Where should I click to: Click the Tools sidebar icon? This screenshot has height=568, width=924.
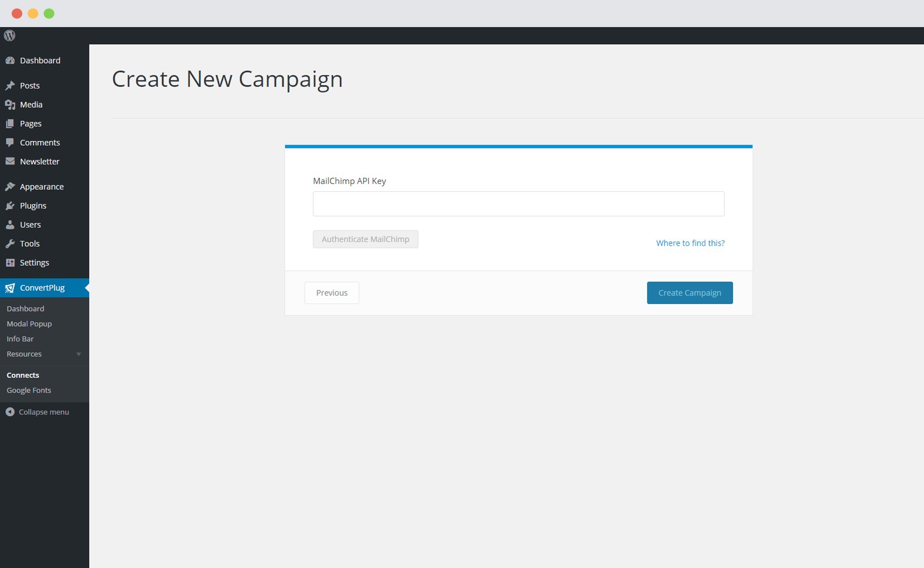click(x=10, y=243)
